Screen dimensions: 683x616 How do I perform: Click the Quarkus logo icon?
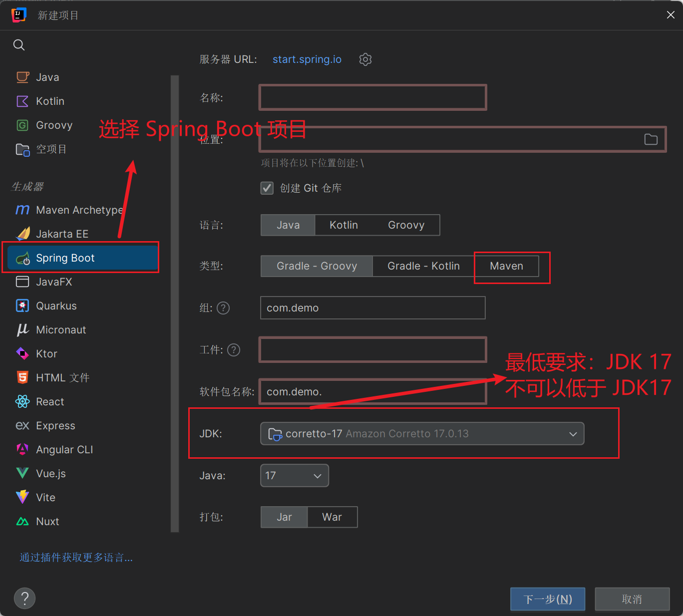[x=22, y=306]
